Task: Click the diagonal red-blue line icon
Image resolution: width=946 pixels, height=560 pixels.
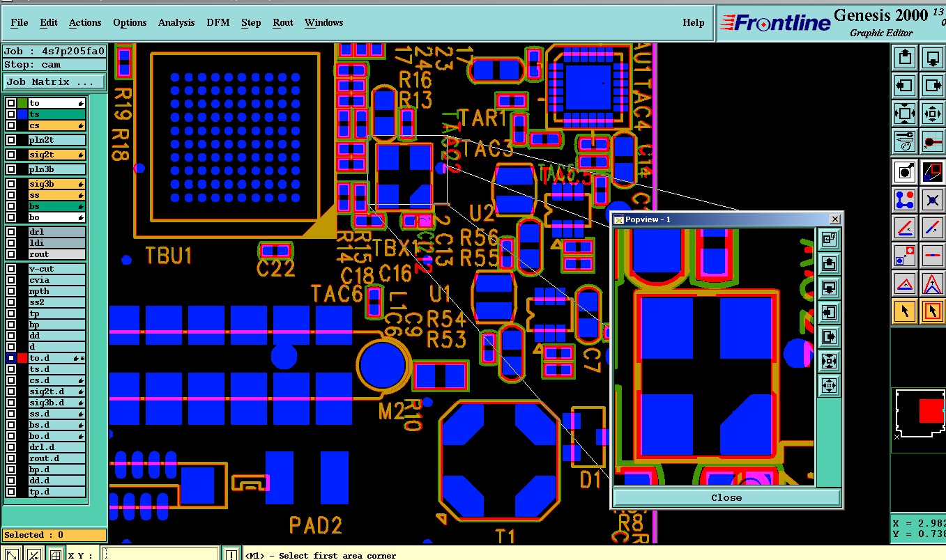Action: [933, 227]
